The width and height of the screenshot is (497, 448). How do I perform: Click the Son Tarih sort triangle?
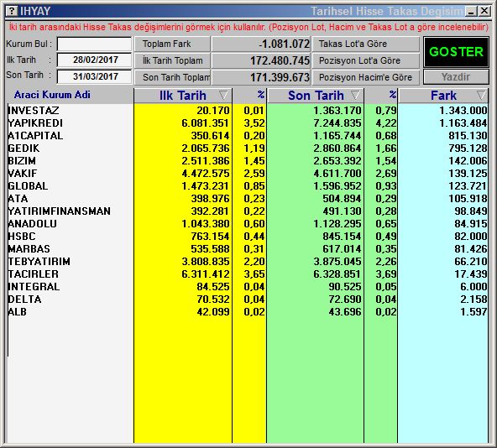pyautogui.click(x=355, y=95)
